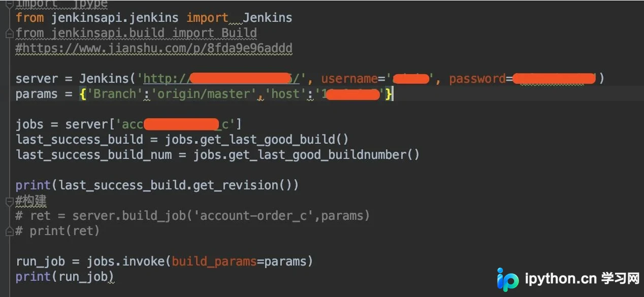Click 'build_params' keyword argument in jobs.invoke
This screenshot has height=297, width=644.
[x=214, y=261]
